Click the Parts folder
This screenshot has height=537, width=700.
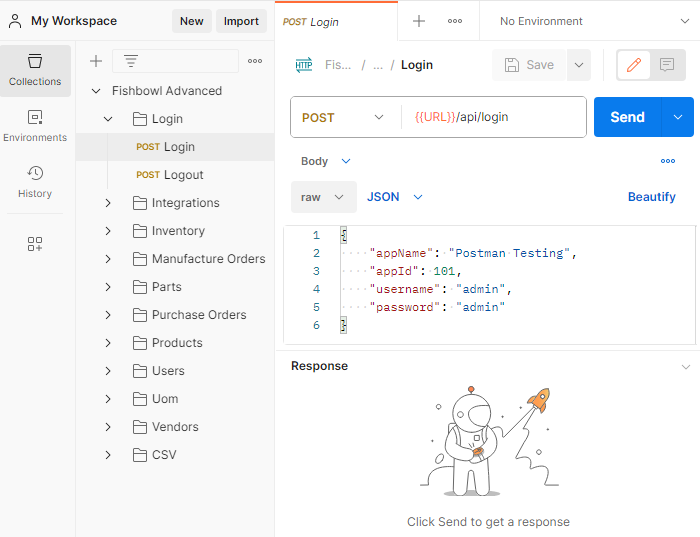157,287
